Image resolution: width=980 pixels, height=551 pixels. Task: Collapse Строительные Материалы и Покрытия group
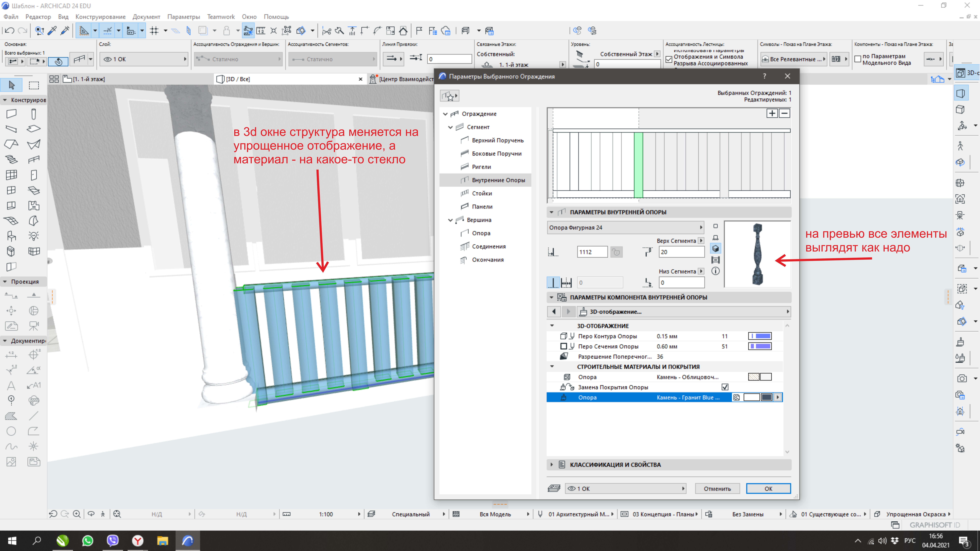coord(552,367)
